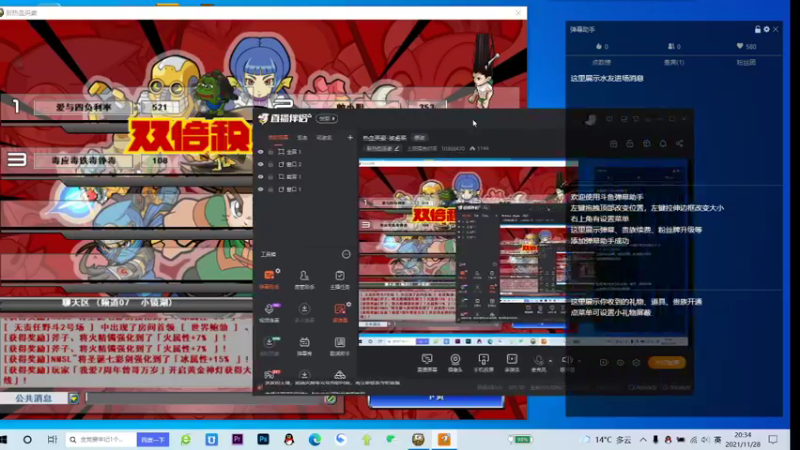Image resolution: width=800 pixels, height=450 pixels.
Task: Open the 视频连麦 tool with the purple badge
Action: click(269, 312)
